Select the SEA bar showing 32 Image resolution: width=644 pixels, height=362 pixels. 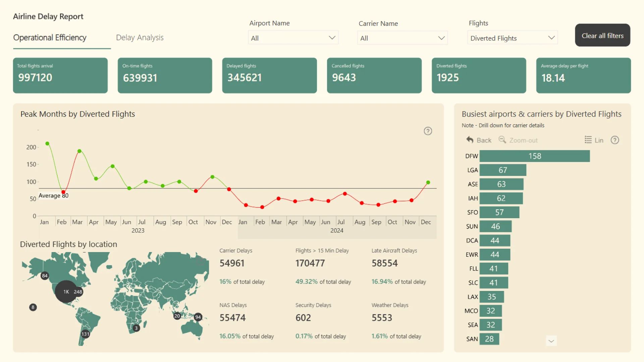(491, 325)
